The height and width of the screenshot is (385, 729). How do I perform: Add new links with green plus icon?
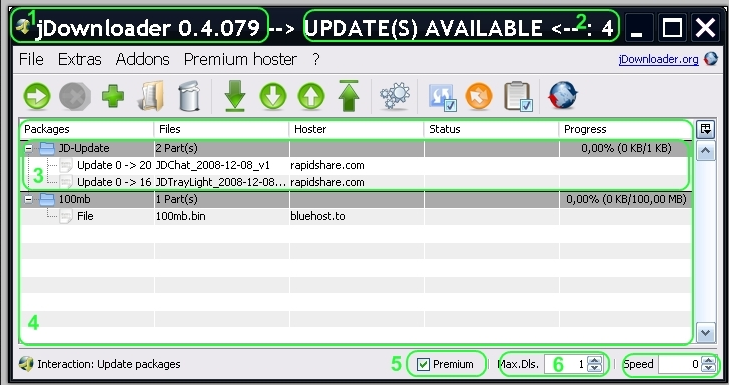(113, 96)
